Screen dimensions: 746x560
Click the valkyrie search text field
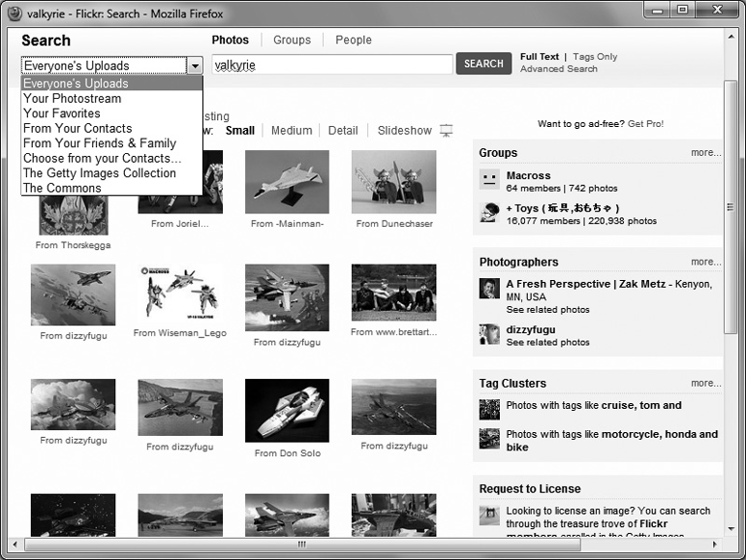(x=331, y=65)
